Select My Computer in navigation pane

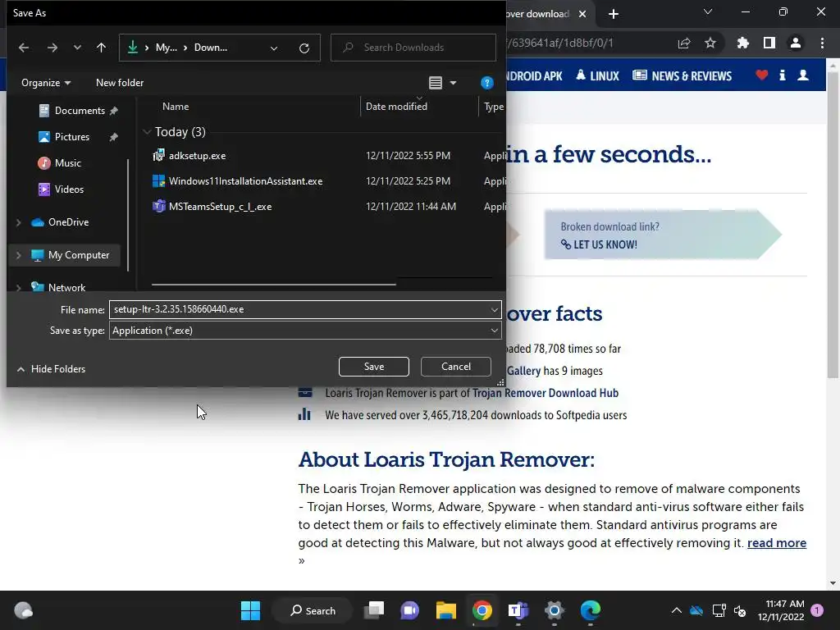[x=79, y=256]
